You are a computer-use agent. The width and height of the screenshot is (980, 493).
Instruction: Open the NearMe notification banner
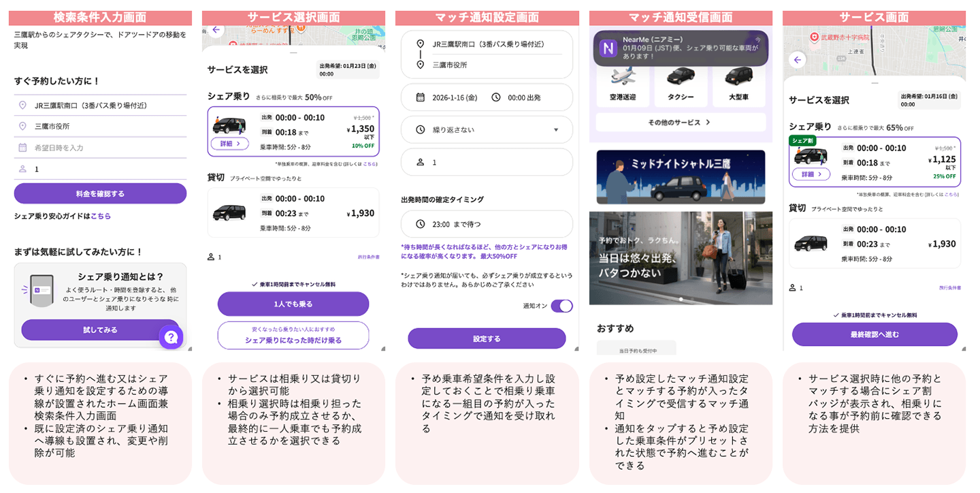coord(680,48)
